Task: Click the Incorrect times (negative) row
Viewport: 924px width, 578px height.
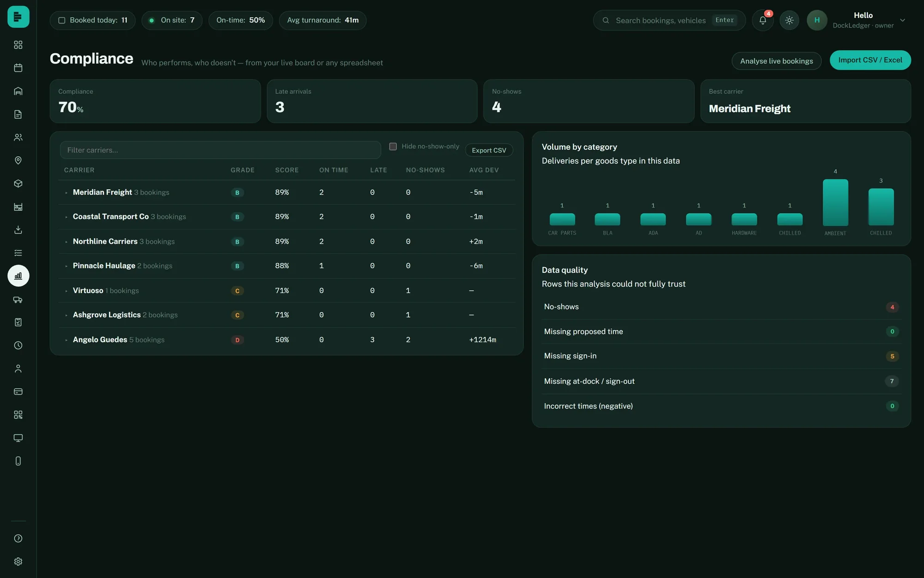Action: coord(721,406)
